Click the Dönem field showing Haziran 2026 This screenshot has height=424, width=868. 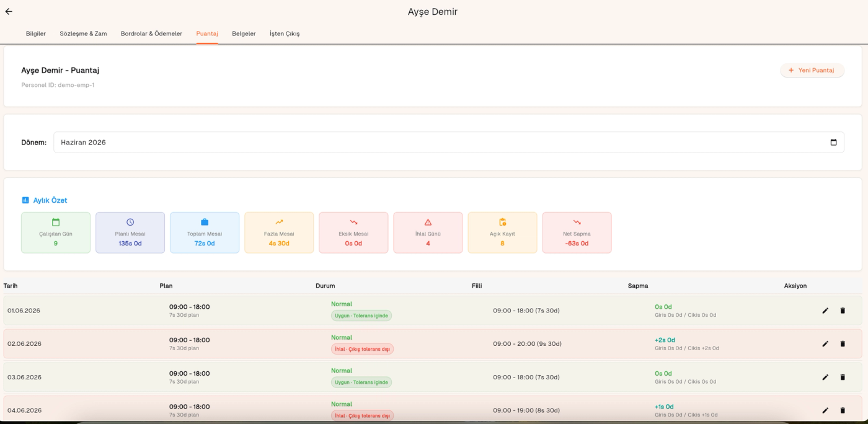[449, 143]
